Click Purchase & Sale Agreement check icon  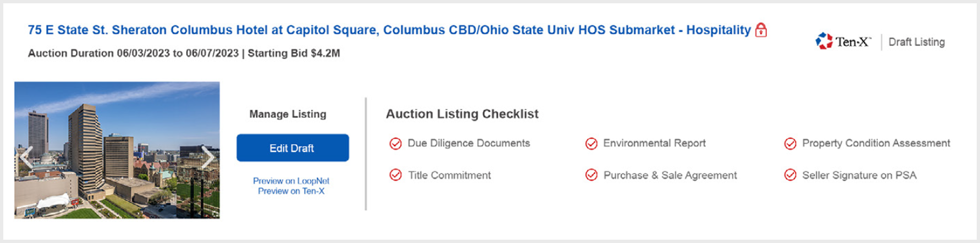[591, 175]
